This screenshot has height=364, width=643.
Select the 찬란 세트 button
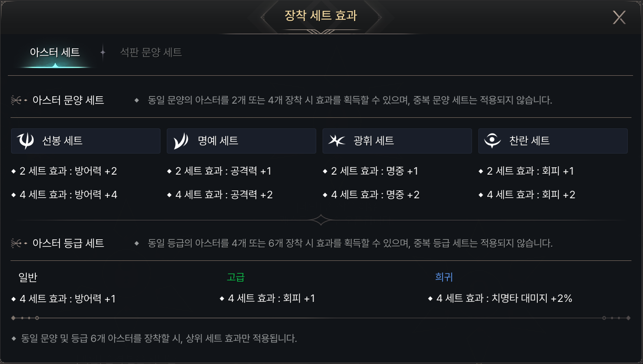click(x=553, y=140)
